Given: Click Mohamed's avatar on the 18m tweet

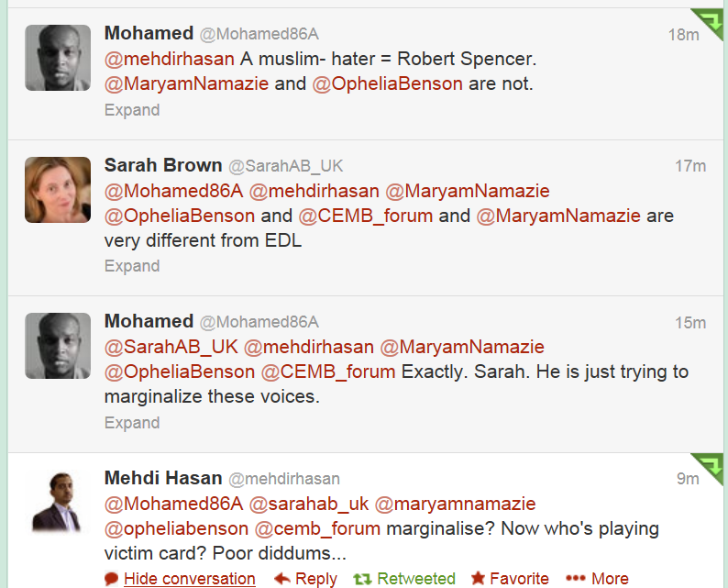Looking at the screenshot, I should click(58, 58).
